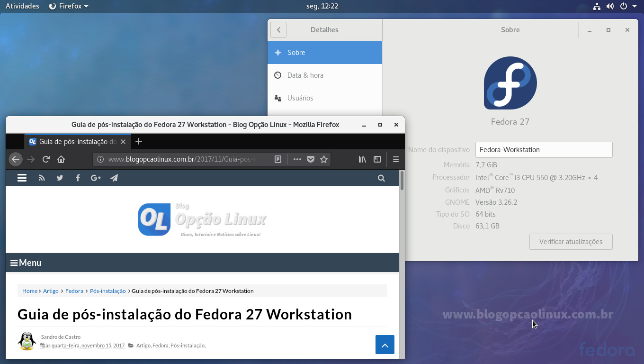Image resolution: width=644 pixels, height=364 pixels.
Task: Open system network status icon
Action: coord(597,6)
